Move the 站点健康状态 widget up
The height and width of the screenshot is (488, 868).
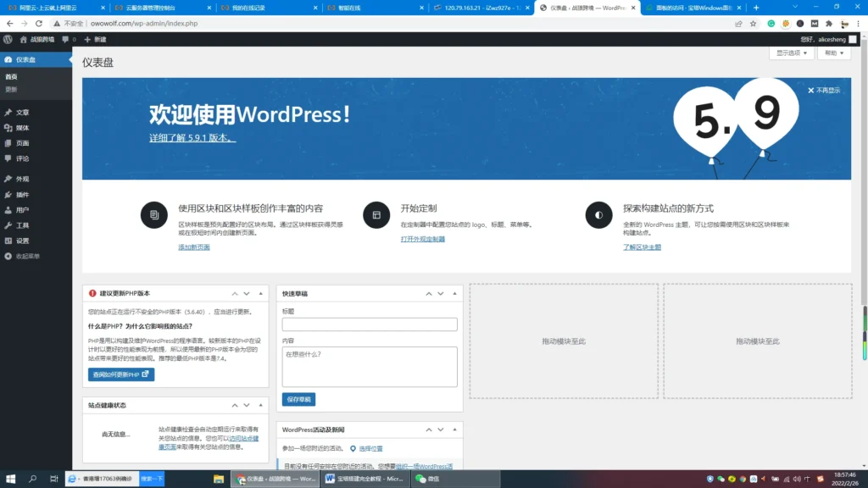235,406
